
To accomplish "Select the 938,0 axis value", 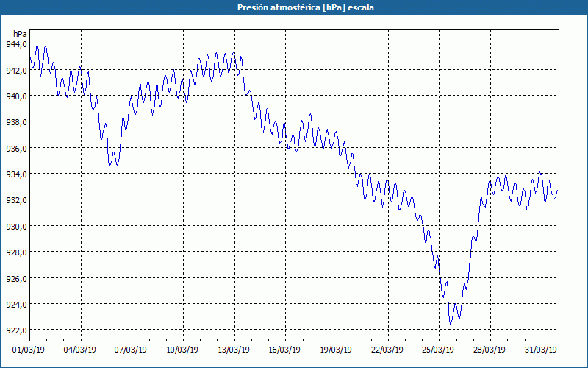I will pos(16,122).
